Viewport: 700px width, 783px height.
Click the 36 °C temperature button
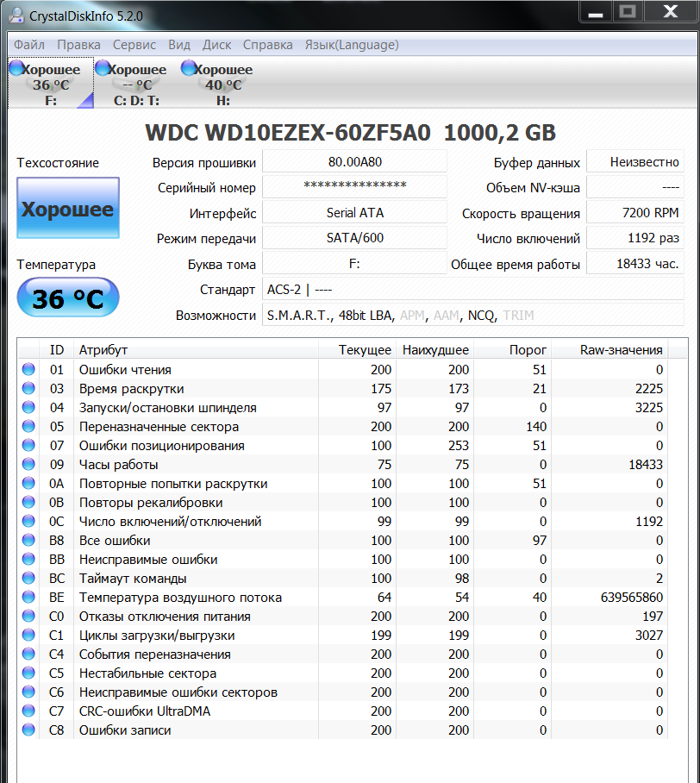68,298
